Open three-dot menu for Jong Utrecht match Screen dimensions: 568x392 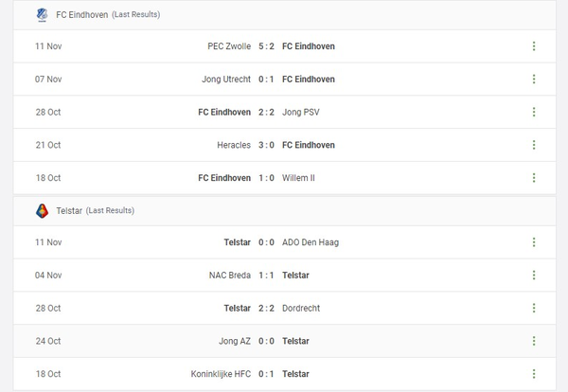[x=534, y=80]
